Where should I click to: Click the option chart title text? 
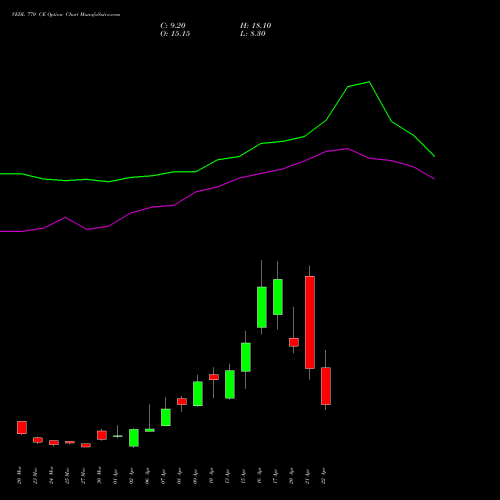coord(66,15)
